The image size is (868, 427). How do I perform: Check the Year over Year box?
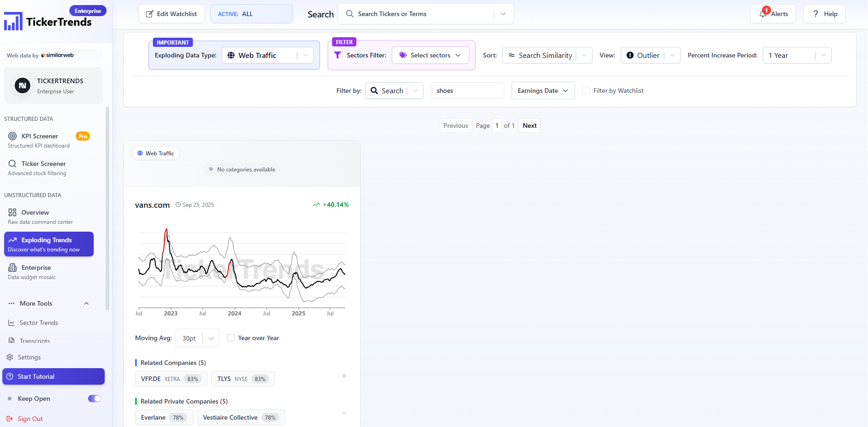pos(231,338)
